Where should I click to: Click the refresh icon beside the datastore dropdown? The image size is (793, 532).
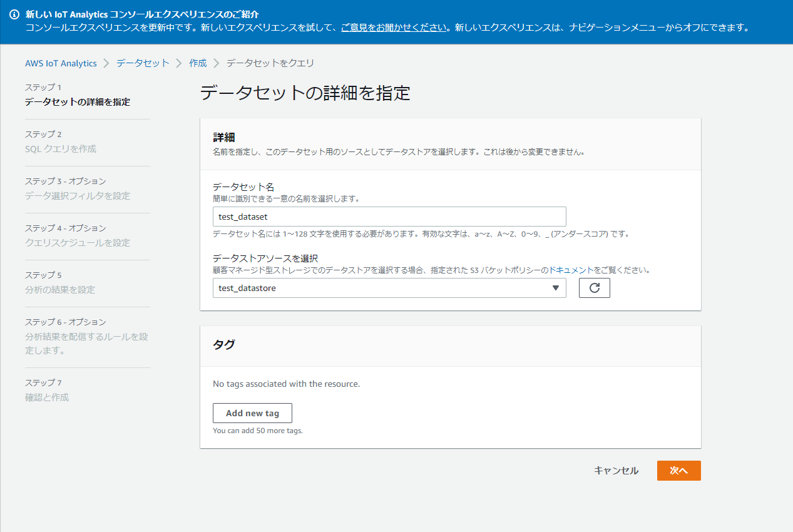[595, 288]
